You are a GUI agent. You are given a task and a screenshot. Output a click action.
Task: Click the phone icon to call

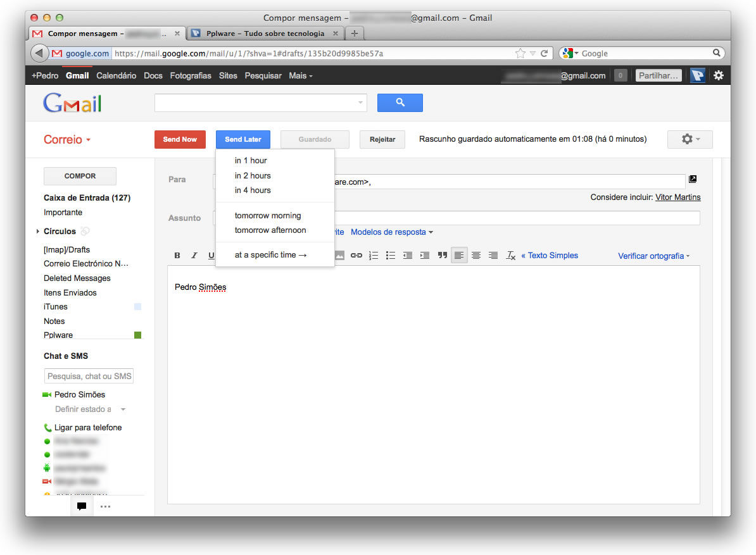tap(47, 428)
